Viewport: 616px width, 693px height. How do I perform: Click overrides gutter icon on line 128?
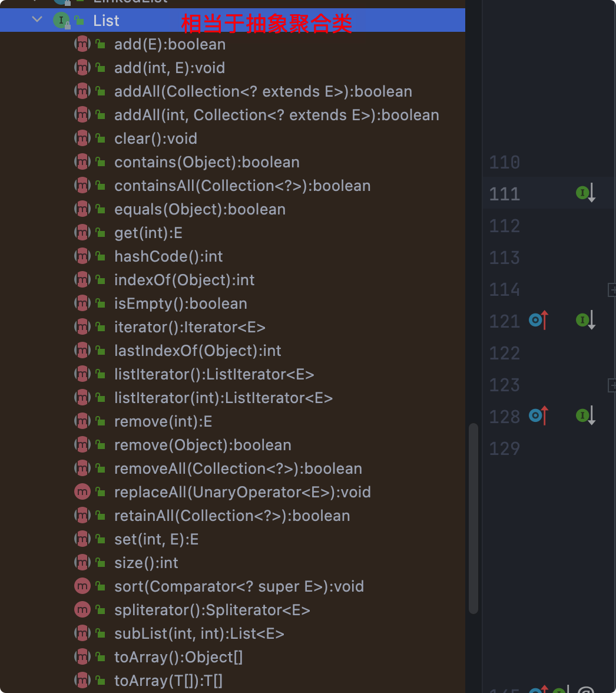click(x=538, y=415)
